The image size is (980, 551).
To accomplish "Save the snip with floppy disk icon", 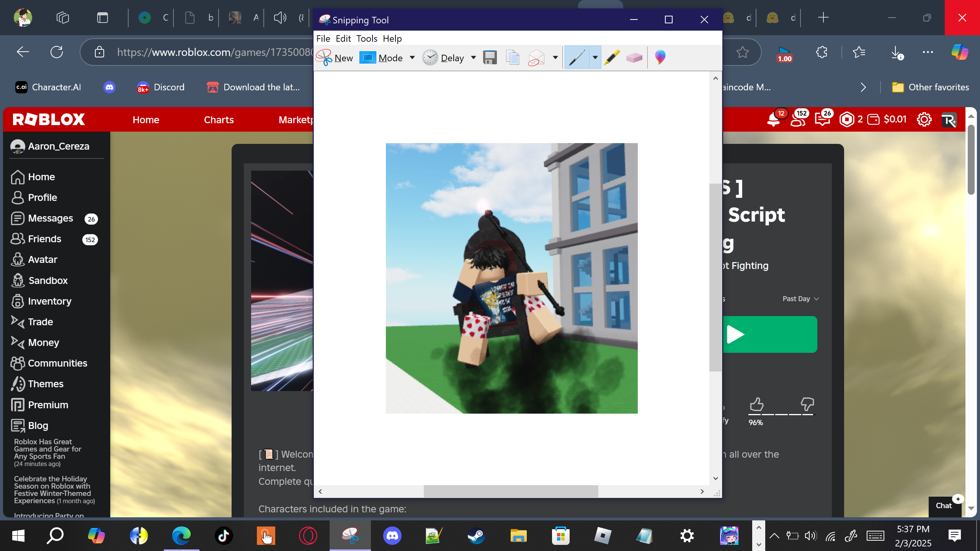I will click(490, 58).
